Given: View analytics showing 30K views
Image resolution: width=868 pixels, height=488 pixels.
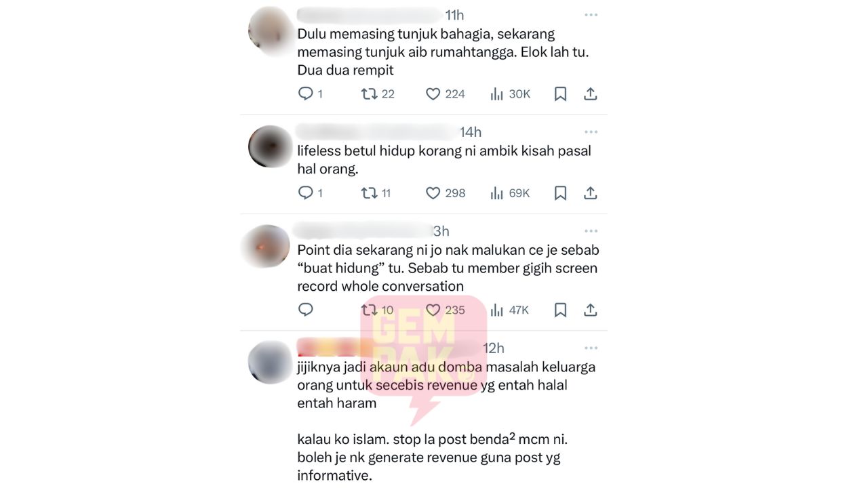Looking at the screenshot, I should 497,94.
